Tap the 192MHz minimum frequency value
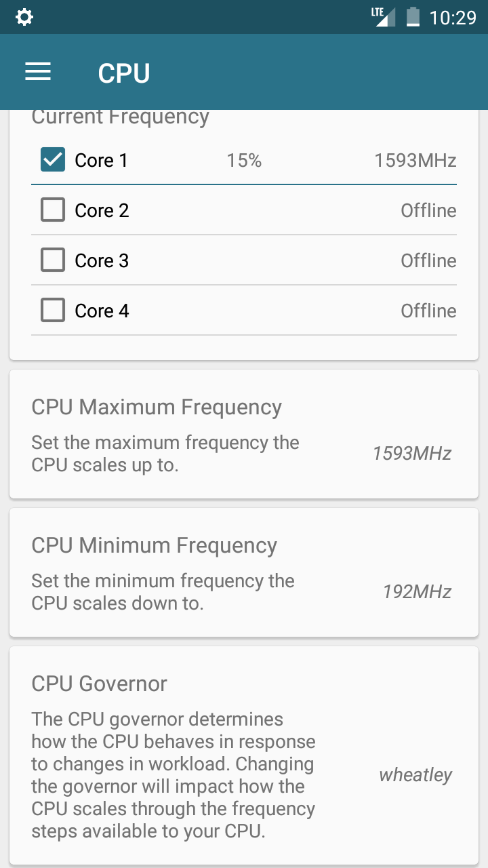Screen dimensions: 488x868 (417, 592)
